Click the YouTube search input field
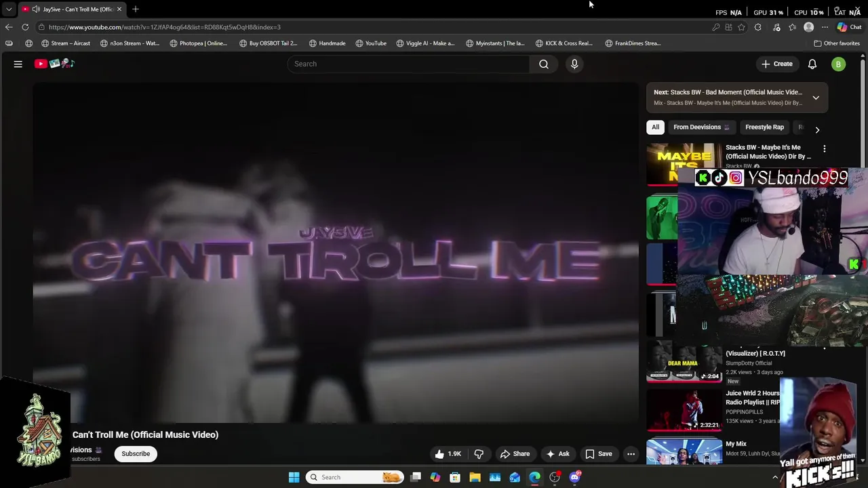 click(409, 64)
